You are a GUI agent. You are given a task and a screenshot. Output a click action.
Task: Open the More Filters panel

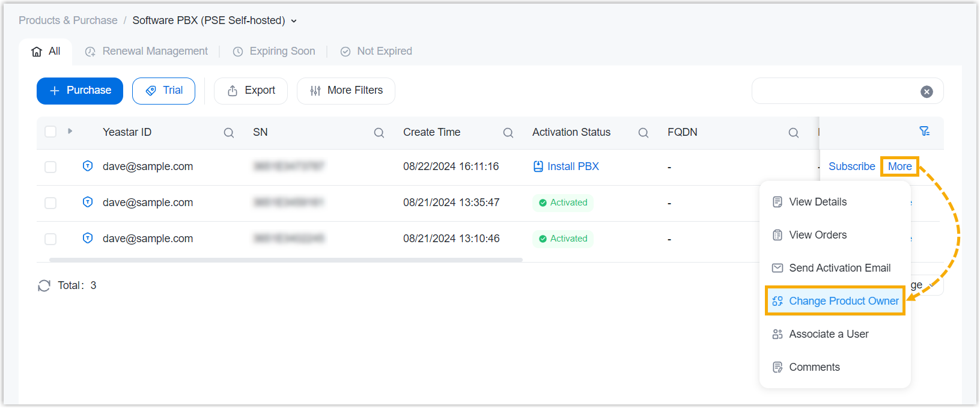(x=346, y=91)
